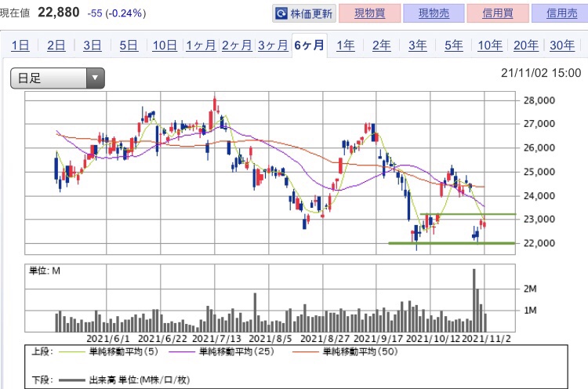Click the 現在値 label
Screen dimensions: 588x389
(15, 13)
